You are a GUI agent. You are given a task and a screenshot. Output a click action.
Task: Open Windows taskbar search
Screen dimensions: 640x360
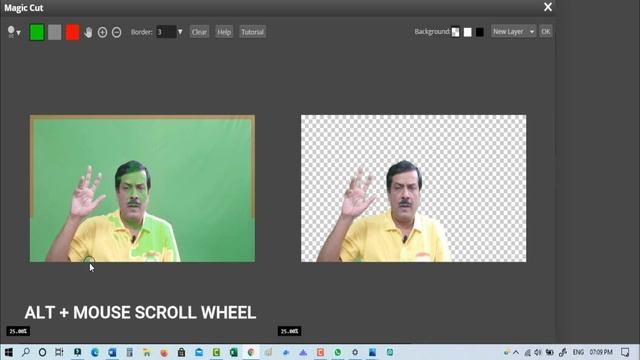coord(25,352)
